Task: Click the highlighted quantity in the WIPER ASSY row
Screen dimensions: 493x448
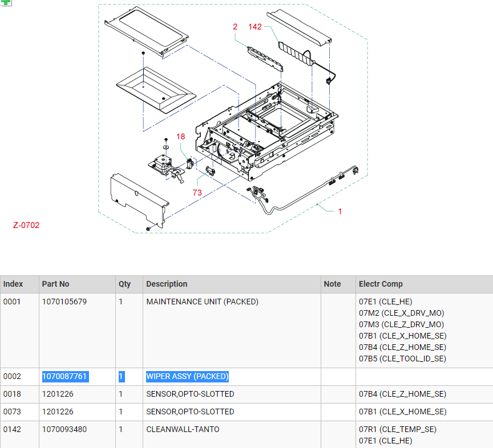Action: [122, 377]
